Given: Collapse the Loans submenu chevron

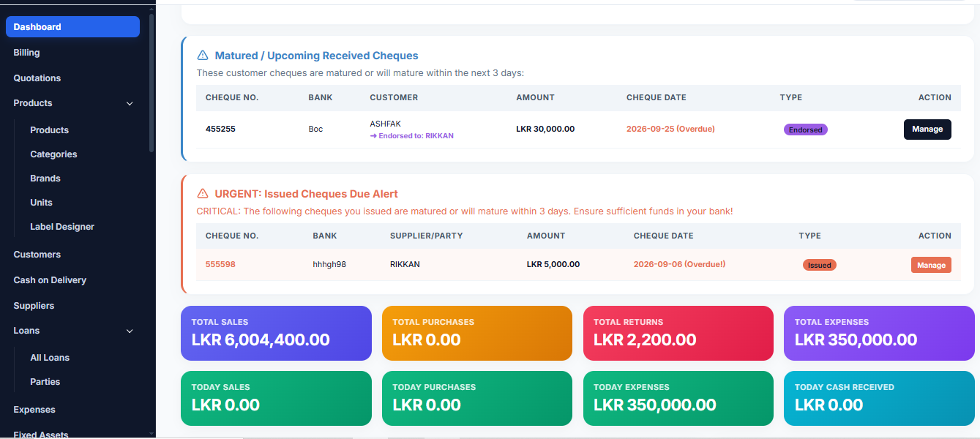Looking at the screenshot, I should [x=130, y=331].
